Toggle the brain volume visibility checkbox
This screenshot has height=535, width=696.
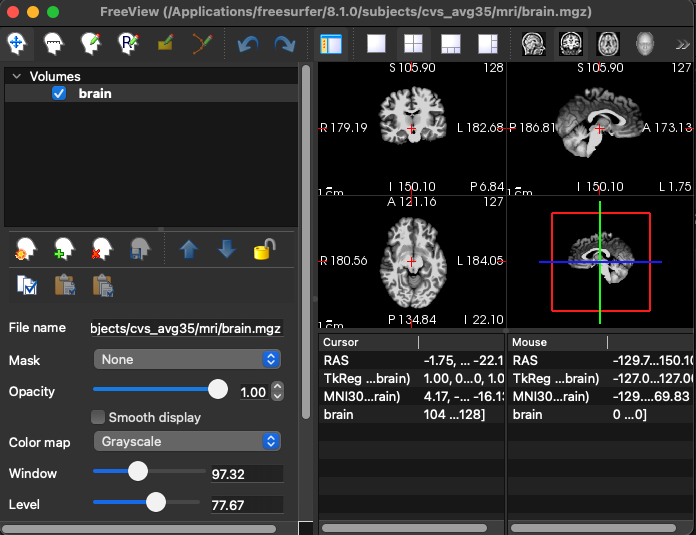[59, 93]
